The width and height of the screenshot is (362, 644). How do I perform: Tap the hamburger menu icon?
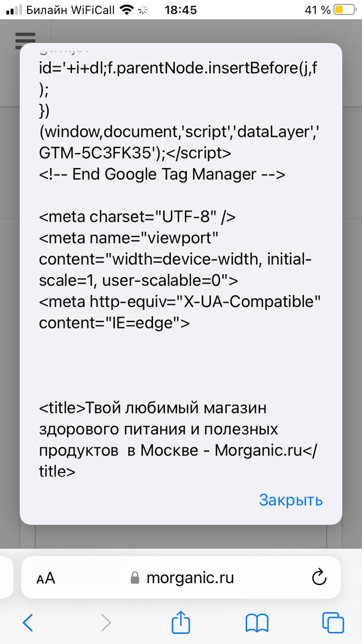[25, 39]
